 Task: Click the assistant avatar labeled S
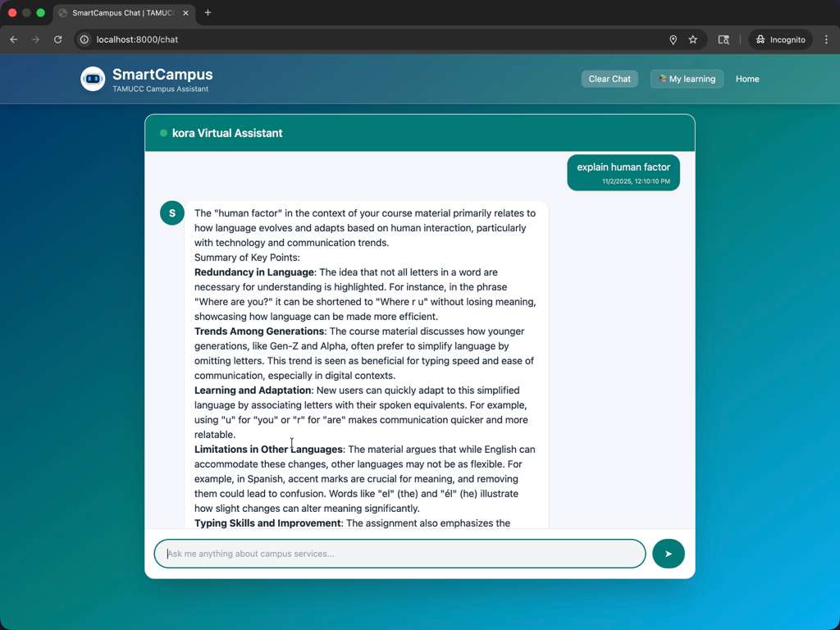coord(172,213)
